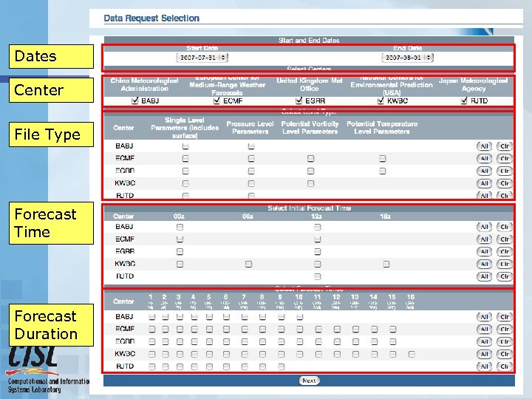Open the Start Date dropdown

[x=202, y=58]
